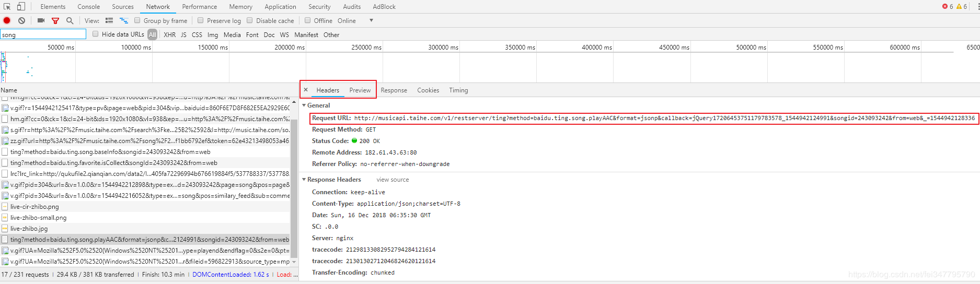Filter requests by Doc
980x284 pixels.
pos(269,34)
